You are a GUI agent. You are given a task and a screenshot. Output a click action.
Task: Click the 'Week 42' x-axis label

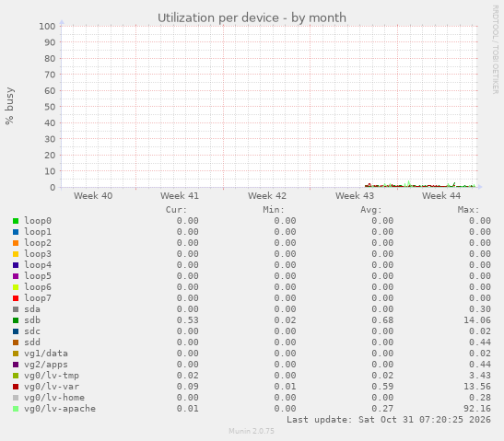267,196
